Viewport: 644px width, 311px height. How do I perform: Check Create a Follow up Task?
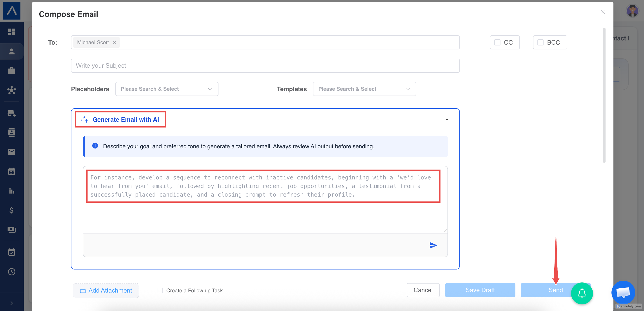(160, 291)
